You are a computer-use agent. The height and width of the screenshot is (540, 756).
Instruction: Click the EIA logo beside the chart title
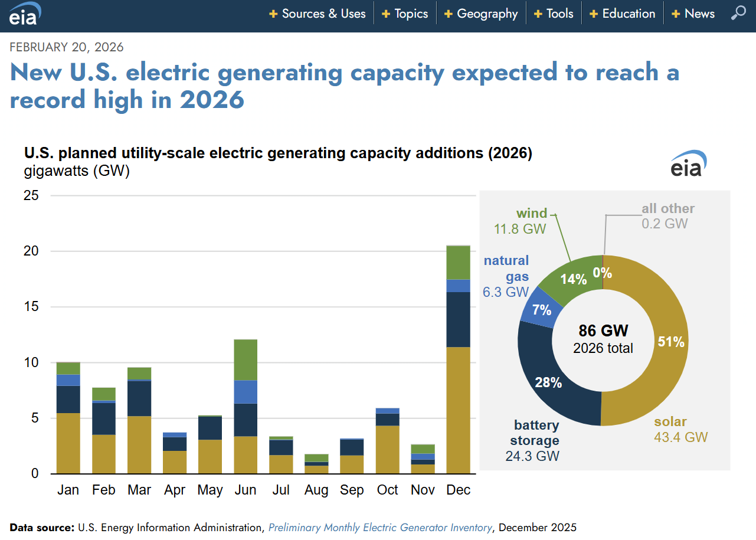pos(688,163)
